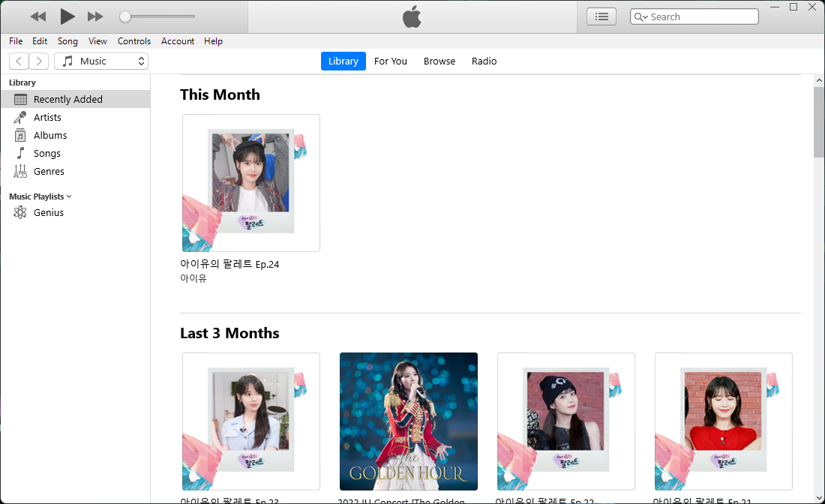
Task: Open the Song menu
Action: [67, 41]
